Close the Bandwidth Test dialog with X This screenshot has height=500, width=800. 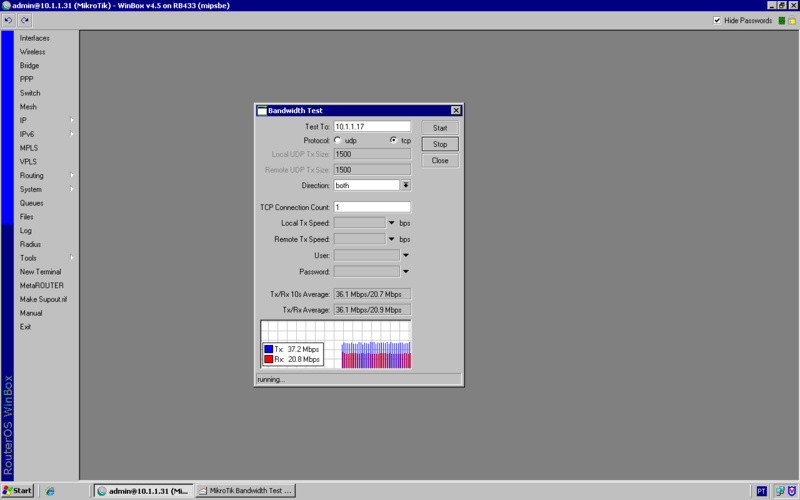[456, 110]
